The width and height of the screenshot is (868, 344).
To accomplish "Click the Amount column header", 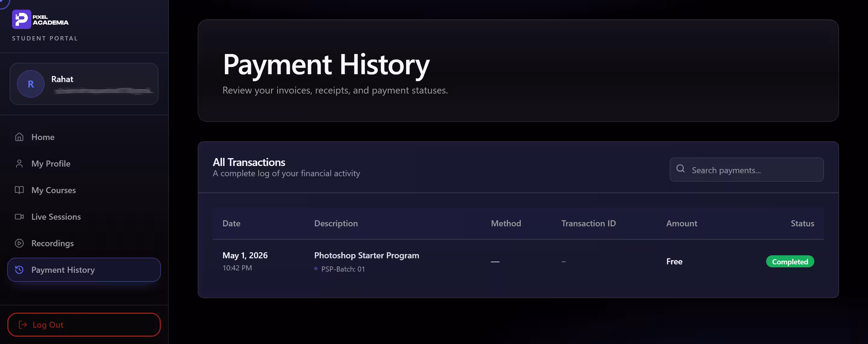I will (x=682, y=223).
